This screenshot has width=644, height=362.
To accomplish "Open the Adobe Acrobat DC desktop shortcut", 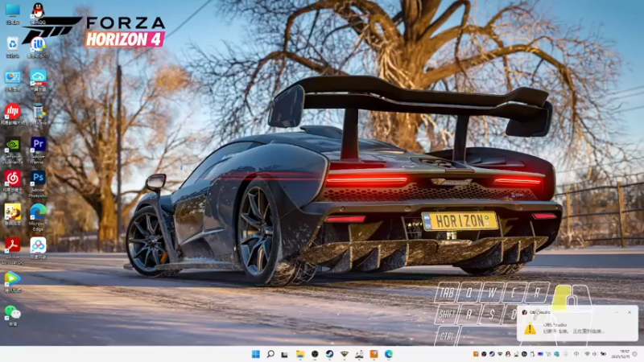I will 12,251.
